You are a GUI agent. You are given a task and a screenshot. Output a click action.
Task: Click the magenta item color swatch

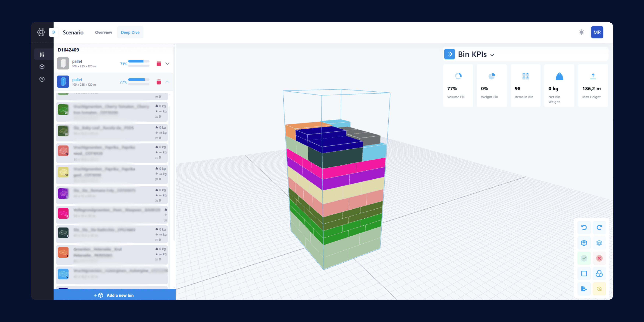pyautogui.click(x=63, y=213)
